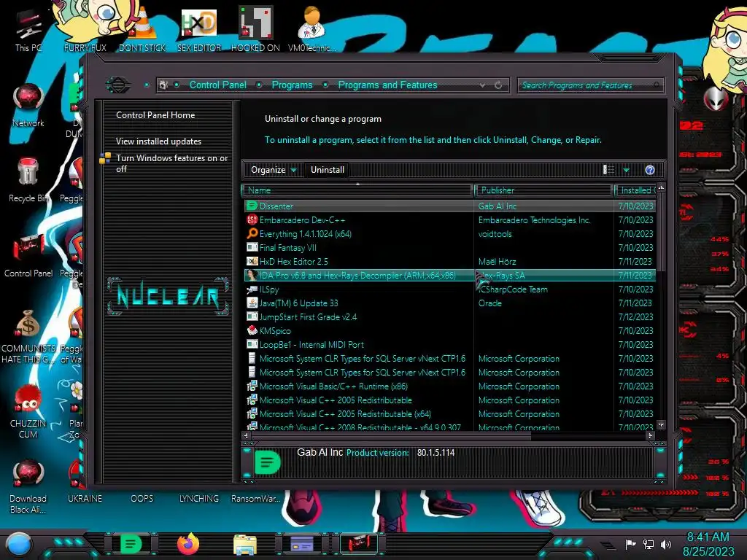This screenshot has height=560, width=747.
Task: Open the RansomWar desktop item
Action: click(x=255, y=499)
